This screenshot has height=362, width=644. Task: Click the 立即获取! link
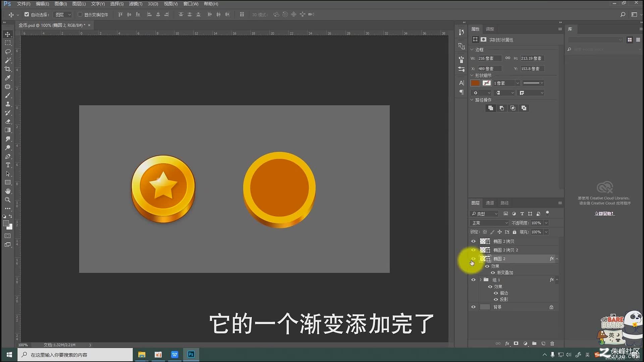tap(604, 214)
